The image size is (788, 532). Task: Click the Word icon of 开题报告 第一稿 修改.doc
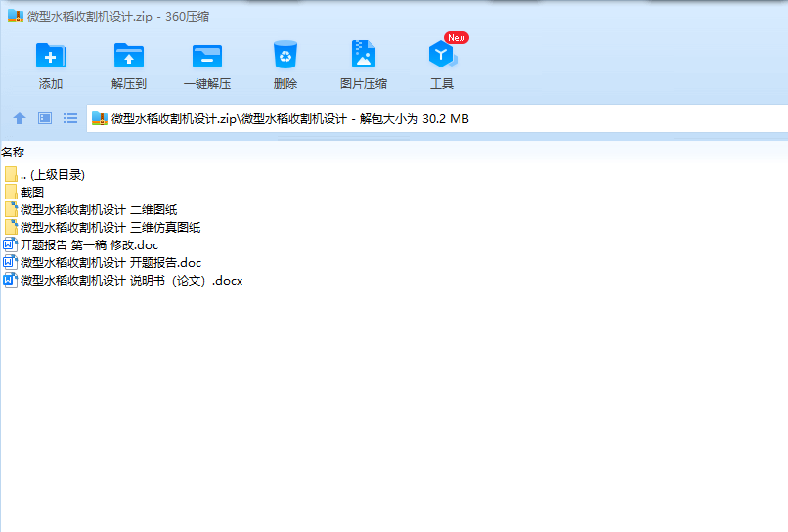click(x=11, y=244)
